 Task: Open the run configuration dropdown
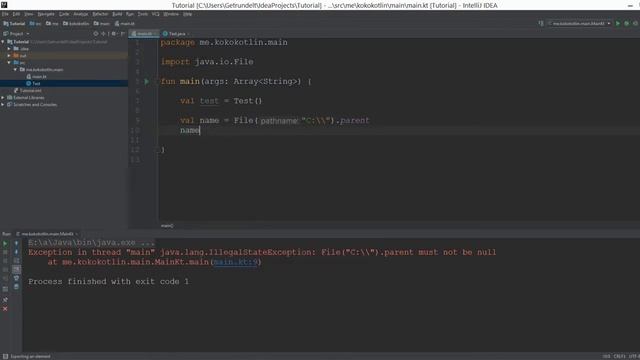click(x=580, y=24)
